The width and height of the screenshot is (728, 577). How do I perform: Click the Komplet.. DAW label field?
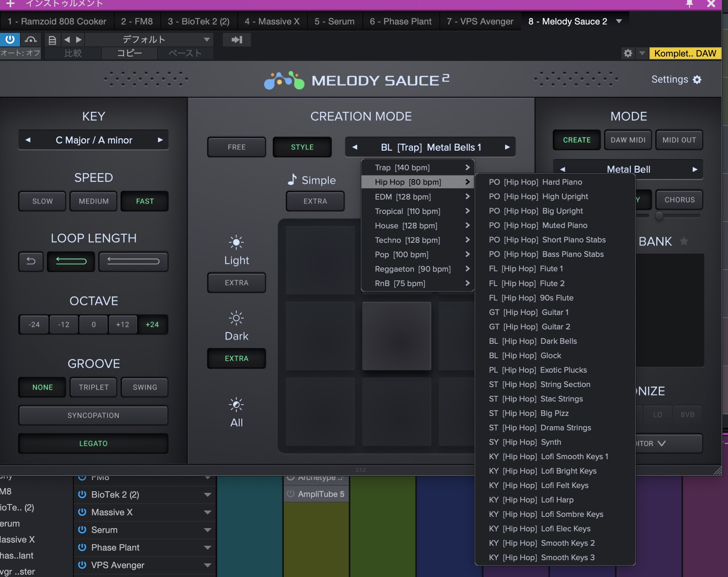[x=685, y=53]
